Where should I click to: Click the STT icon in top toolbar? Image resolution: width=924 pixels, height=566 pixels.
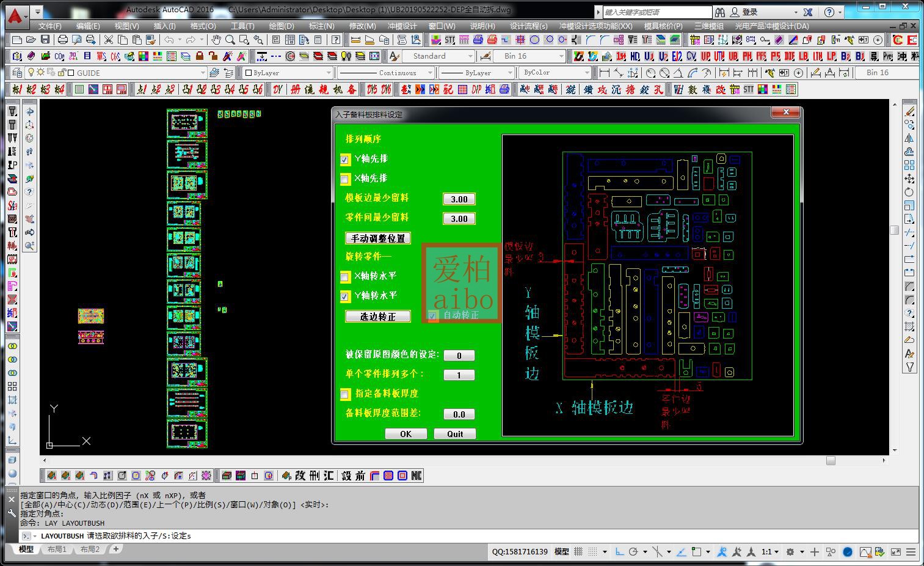click(450, 40)
